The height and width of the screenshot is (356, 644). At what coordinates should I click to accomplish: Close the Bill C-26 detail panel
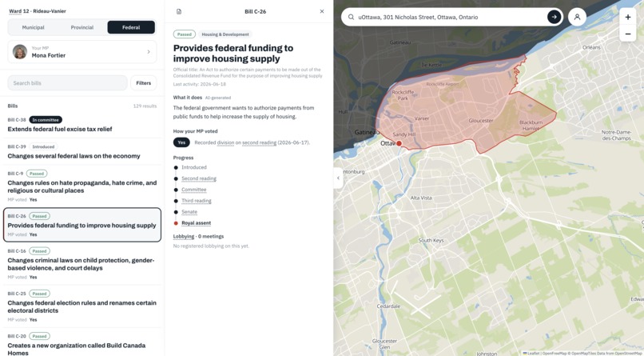(x=321, y=11)
